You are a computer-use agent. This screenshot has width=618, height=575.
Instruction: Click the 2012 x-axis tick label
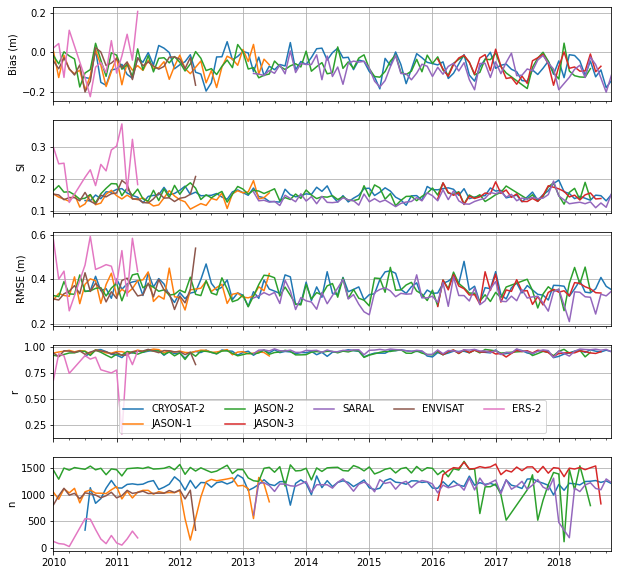(x=180, y=562)
